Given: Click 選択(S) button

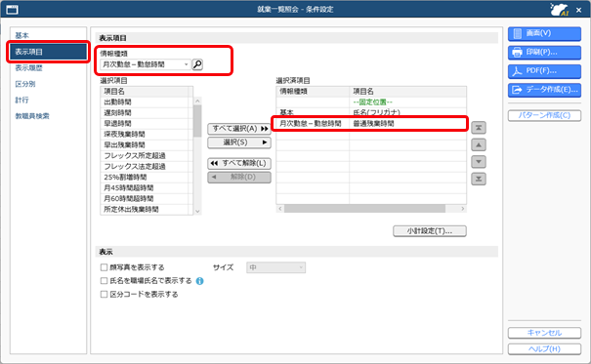Looking at the screenshot, I should pos(239,142).
